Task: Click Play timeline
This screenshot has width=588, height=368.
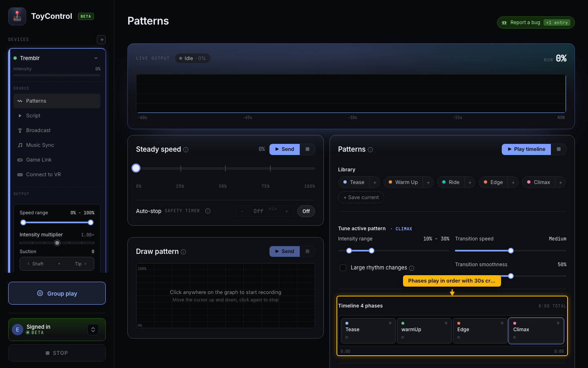Action: (x=526, y=149)
